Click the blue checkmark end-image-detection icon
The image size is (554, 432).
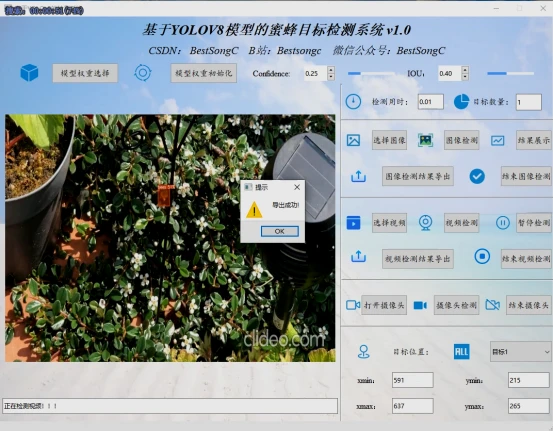point(477,176)
